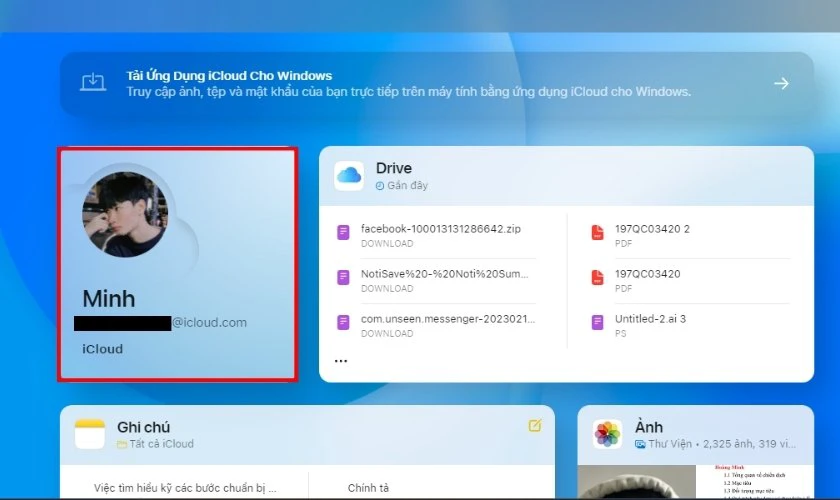Open the 197QC03420 2 PDF
This screenshot has height=500, width=840.
point(652,229)
